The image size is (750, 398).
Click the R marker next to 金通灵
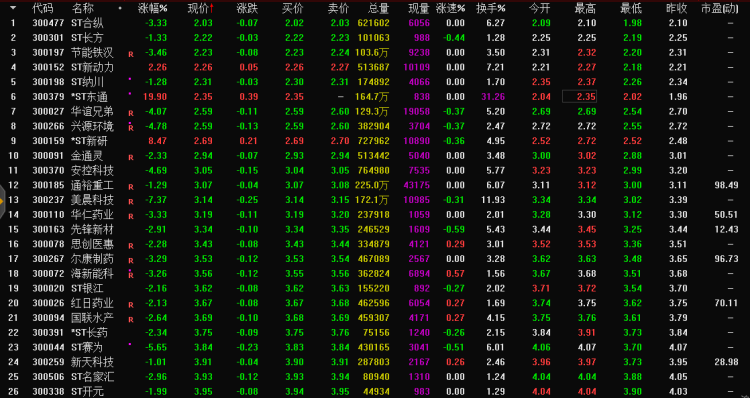(x=131, y=157)
